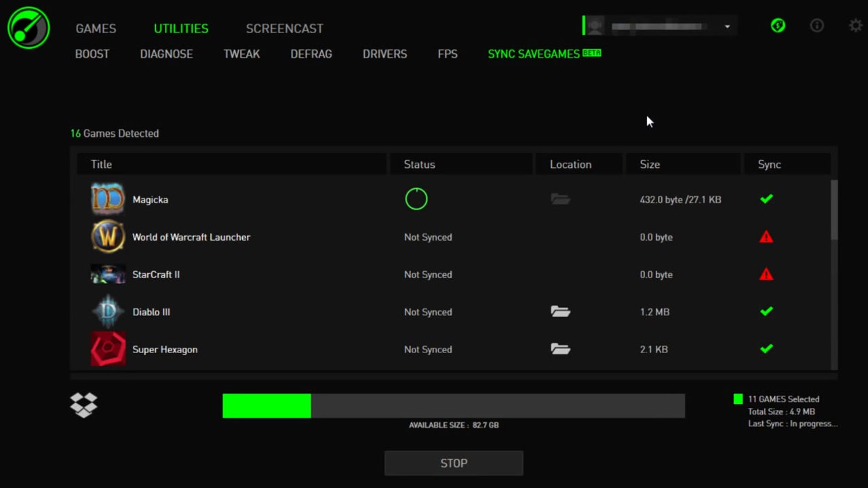Sort by Sync column header

point(787,164)
